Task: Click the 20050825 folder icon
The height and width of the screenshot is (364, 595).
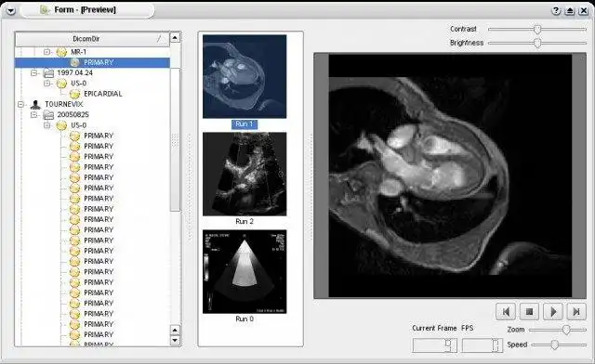Action: [x=48, y=114]
